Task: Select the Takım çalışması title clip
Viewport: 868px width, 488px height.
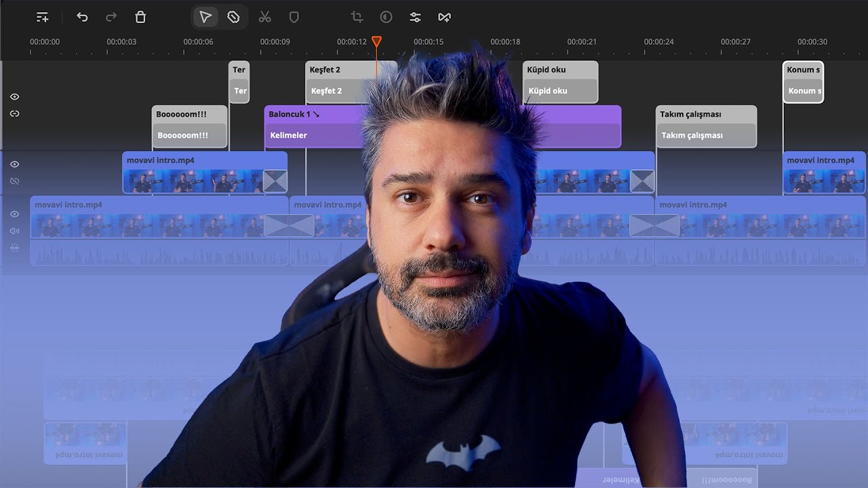Action: point(705,126)
